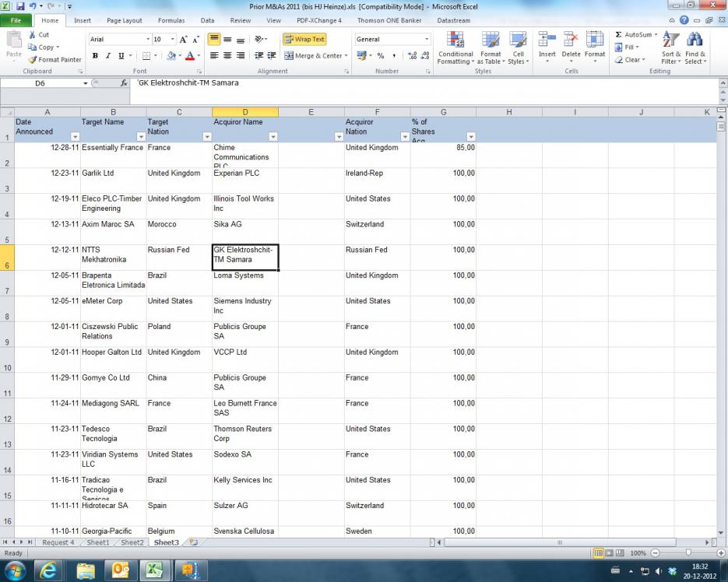The image size is (728, 582).
Task: Open Cell Styles gallery
Action: (x=518, y=47)
